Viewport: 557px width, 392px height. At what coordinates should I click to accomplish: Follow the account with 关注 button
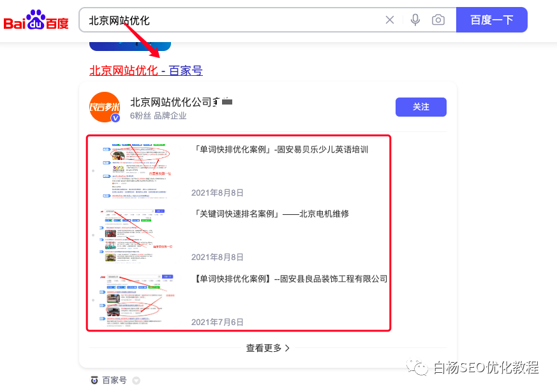coord(421,107)
